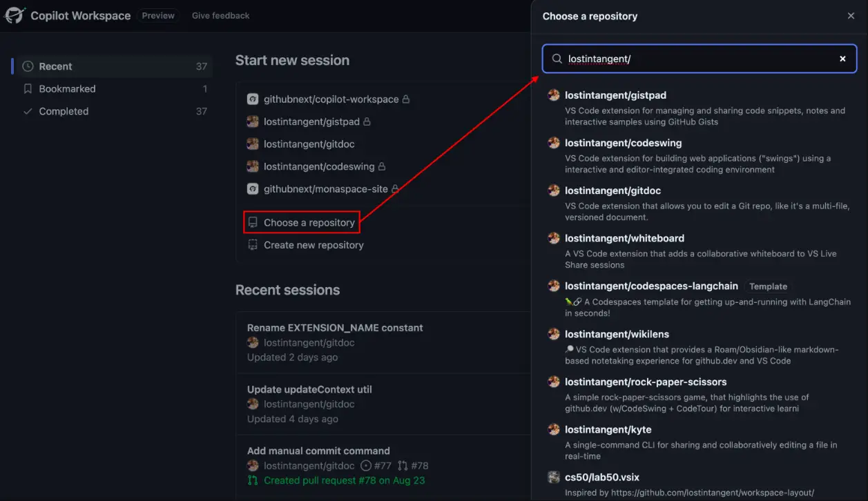Open the Give feedback link
Viewport: 868px width, 501px height.
click(221, 16)
